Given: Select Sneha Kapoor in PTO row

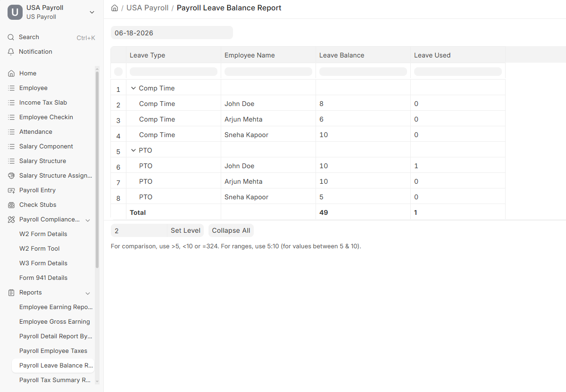Looking at the screenshot, I should click(246, 197).
